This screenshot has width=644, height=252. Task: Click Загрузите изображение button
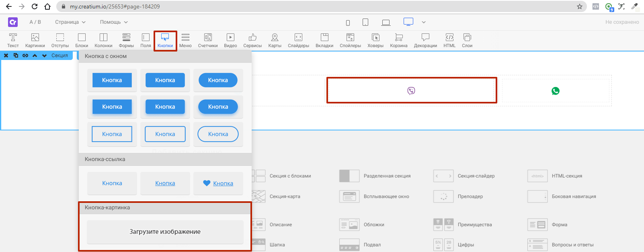coord(165,232)
